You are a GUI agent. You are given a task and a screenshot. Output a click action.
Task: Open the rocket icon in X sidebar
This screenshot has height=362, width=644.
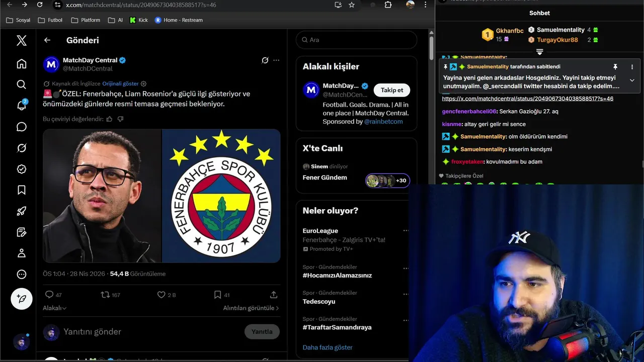coord(21,211)
